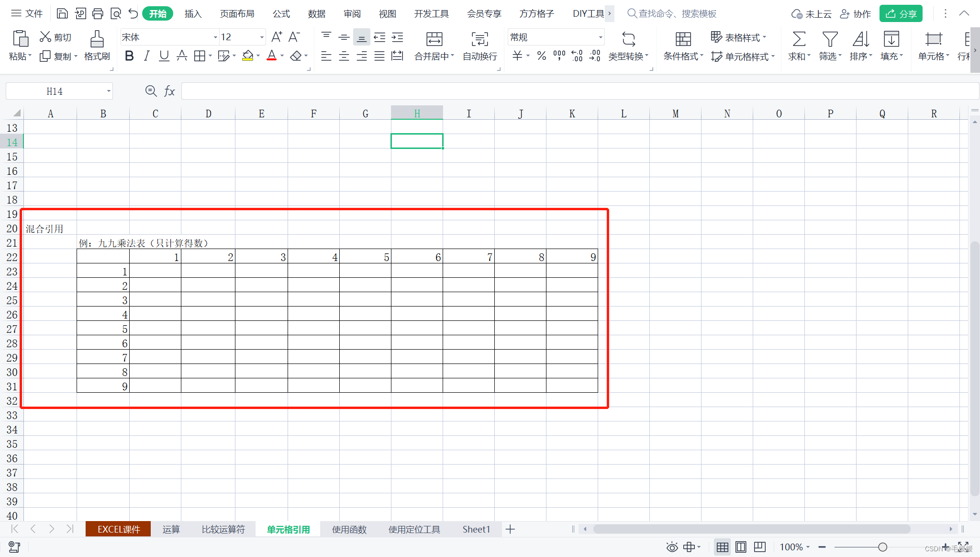This screenshot has height=557, width=980.
Task: Click the Undo arrow icon
Action: [133, 13]
